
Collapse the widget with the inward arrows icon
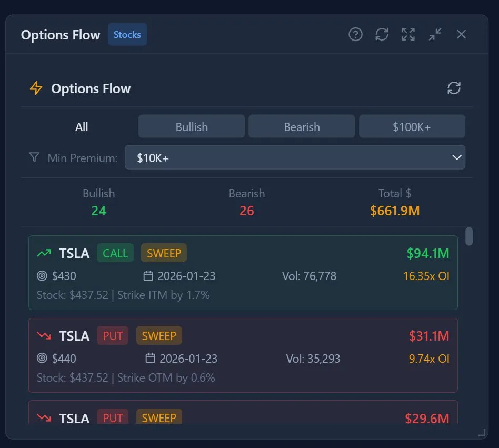(x=435, y=34)
